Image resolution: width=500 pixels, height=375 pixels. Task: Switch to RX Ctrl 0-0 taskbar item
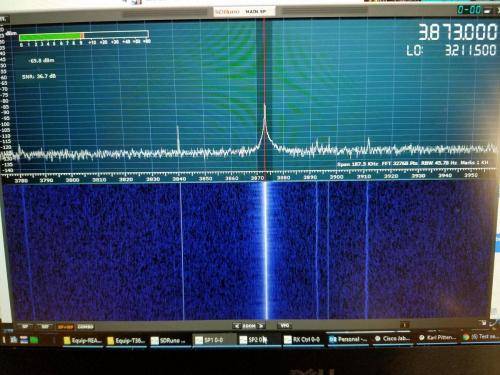[302, 340]
